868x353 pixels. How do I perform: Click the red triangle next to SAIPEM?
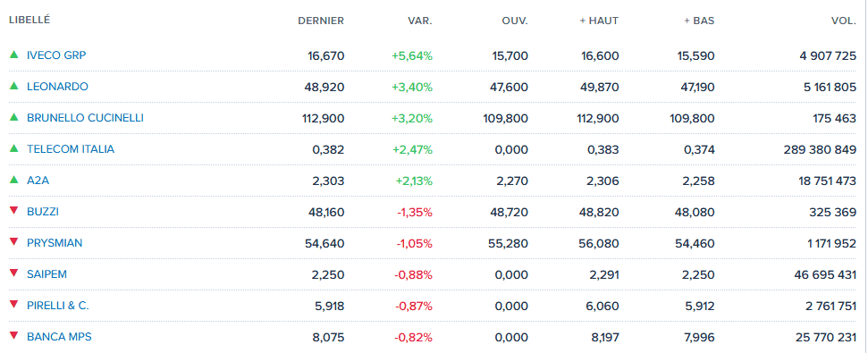tap(13, 273)
